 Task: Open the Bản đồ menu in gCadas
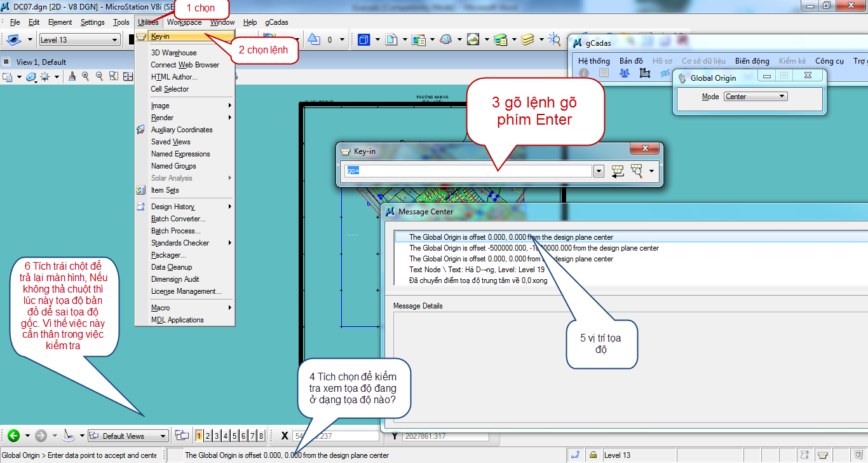coord(631,61)
